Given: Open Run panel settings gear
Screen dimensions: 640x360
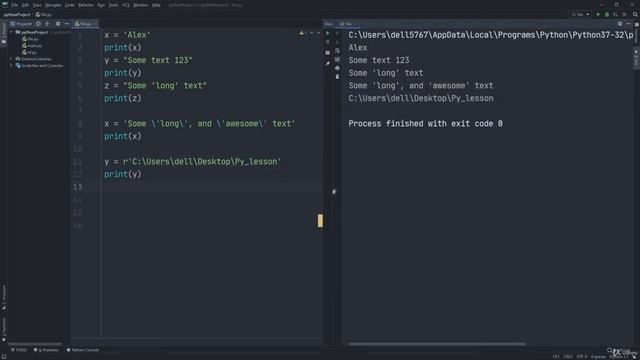Looking at the screenshot, I should (x=620, y=24).
